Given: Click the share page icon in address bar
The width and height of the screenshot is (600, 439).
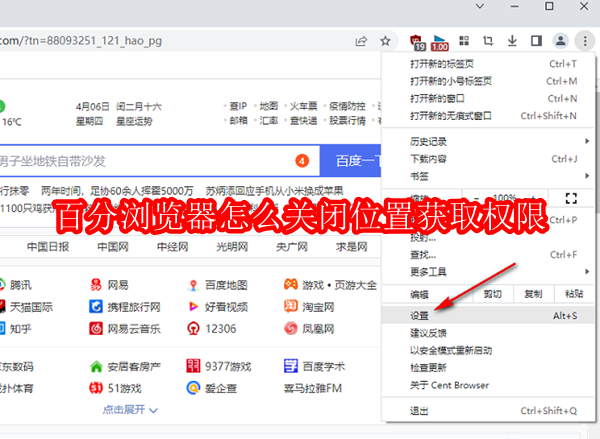Looking at the screenshot, I should click(x=361, y=41).
